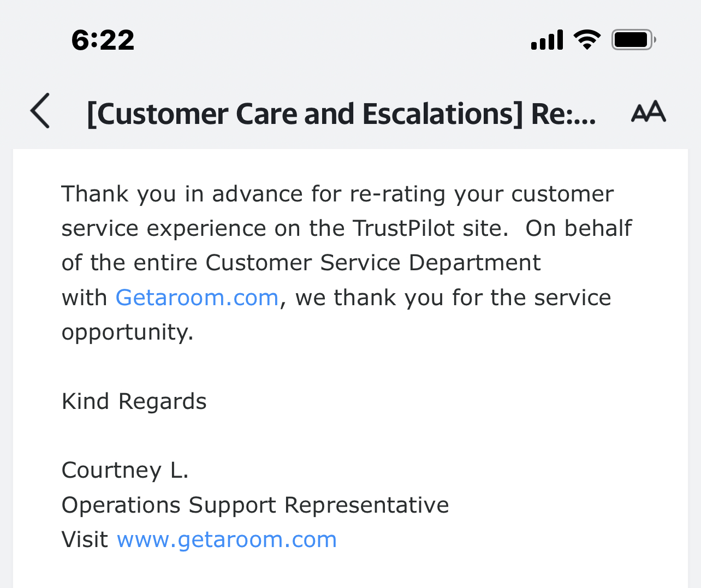The width and height of the screenshot is (701, 588).
Task: Tap the Kind Regards line of the email
Action: tap(134, 401)
